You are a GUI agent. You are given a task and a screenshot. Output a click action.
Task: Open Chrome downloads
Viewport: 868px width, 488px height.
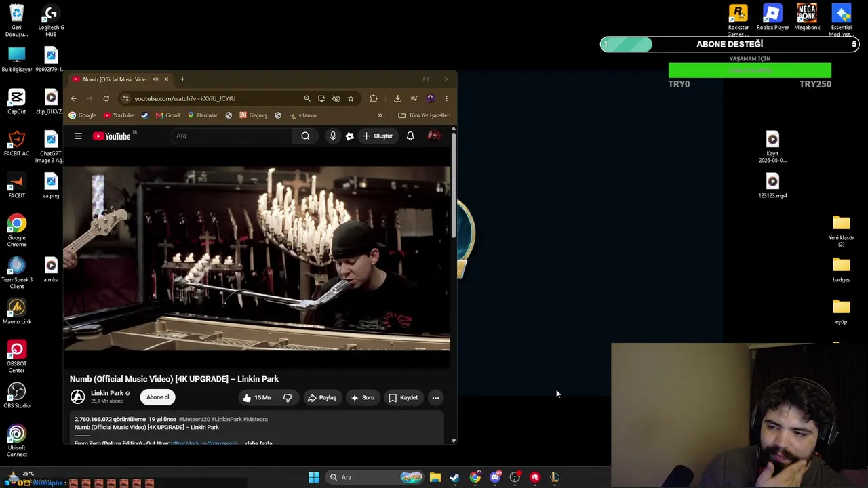[397, 98]
